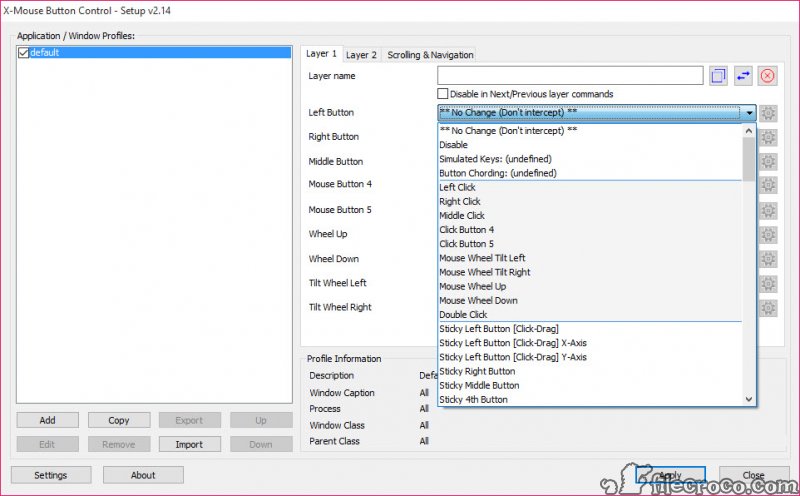Select Sticky Middle Button option
The height and width of the screenshot is (496, 800).
pyautogui.click(x=590, y=386)
